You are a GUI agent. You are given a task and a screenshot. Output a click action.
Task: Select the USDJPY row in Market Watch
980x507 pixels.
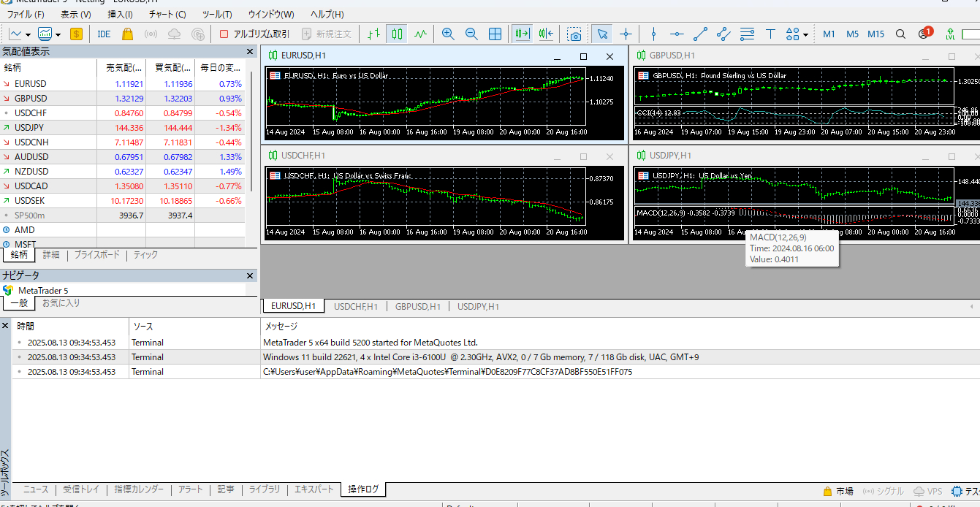[x=31, y=127]
